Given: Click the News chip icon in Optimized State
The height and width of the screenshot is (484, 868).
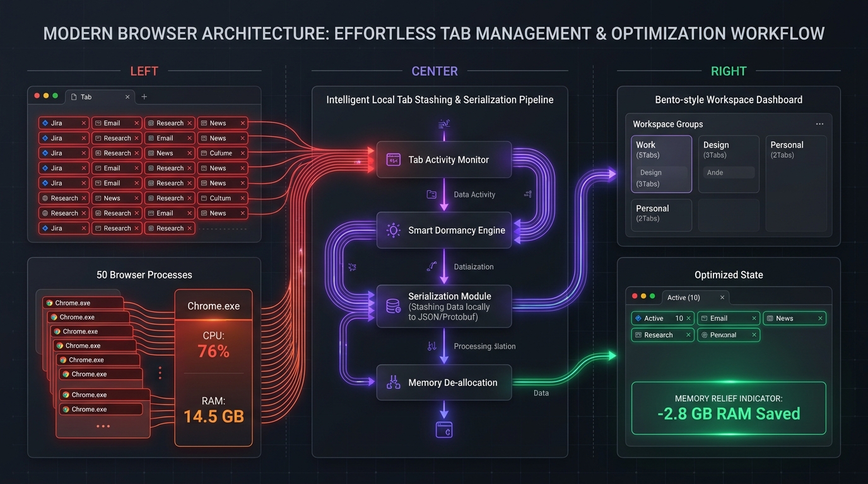Looking at the screenshot, I should pos(770,318).
